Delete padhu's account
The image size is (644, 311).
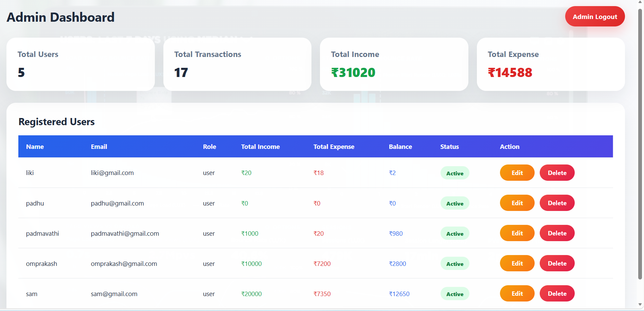click(557, 203)
